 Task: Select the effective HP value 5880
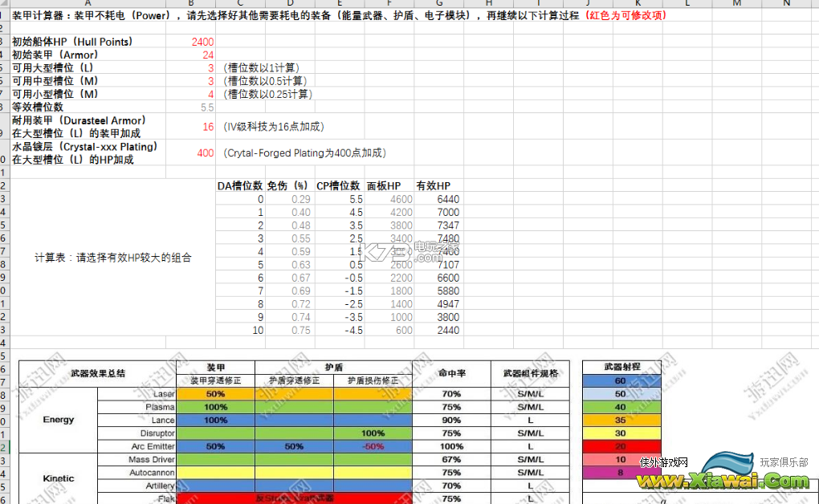[448, 291]
